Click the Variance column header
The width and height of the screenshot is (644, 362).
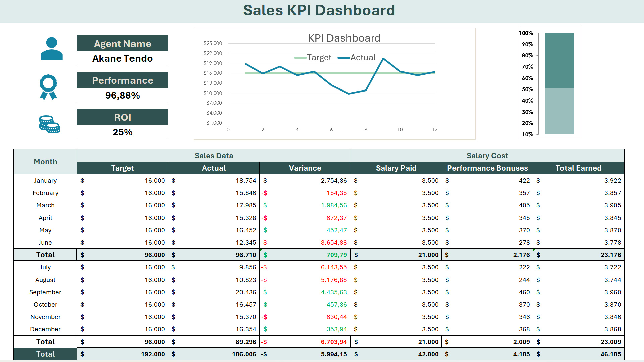click(x=305, y=168)
